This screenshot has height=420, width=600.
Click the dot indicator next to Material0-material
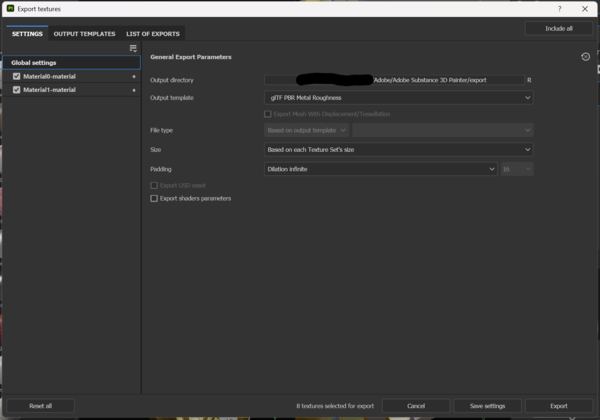(134, 76)
